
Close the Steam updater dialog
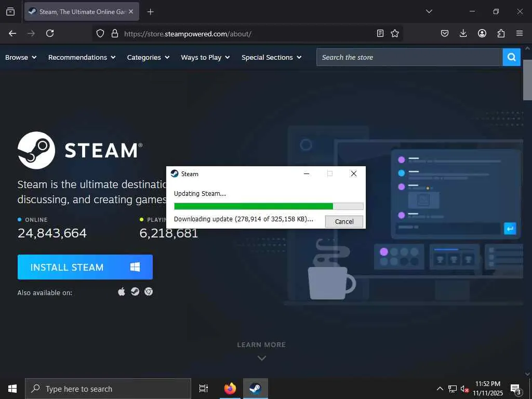pos(353,174)
